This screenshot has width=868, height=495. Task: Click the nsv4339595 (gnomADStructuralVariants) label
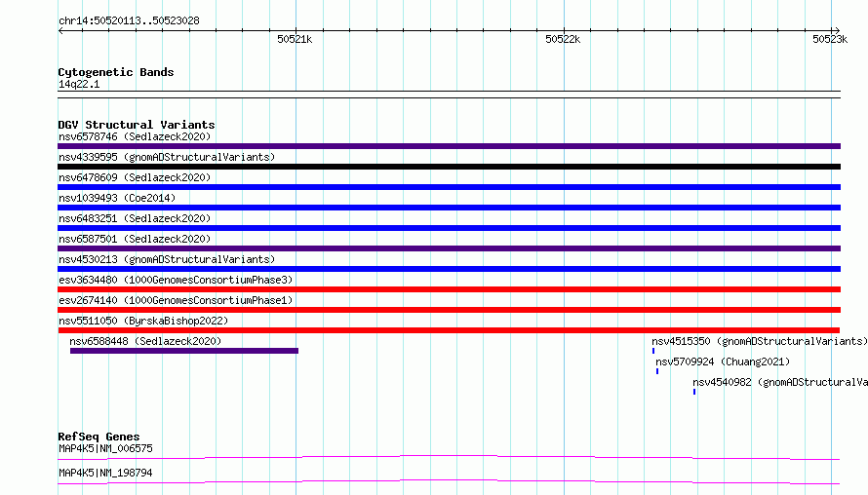click(x=167, y=157)
